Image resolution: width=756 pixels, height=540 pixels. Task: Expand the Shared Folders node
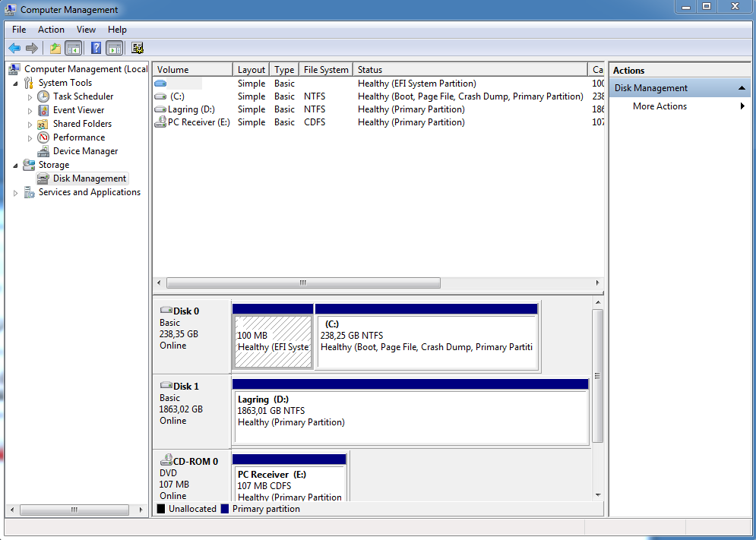[30, 125]
